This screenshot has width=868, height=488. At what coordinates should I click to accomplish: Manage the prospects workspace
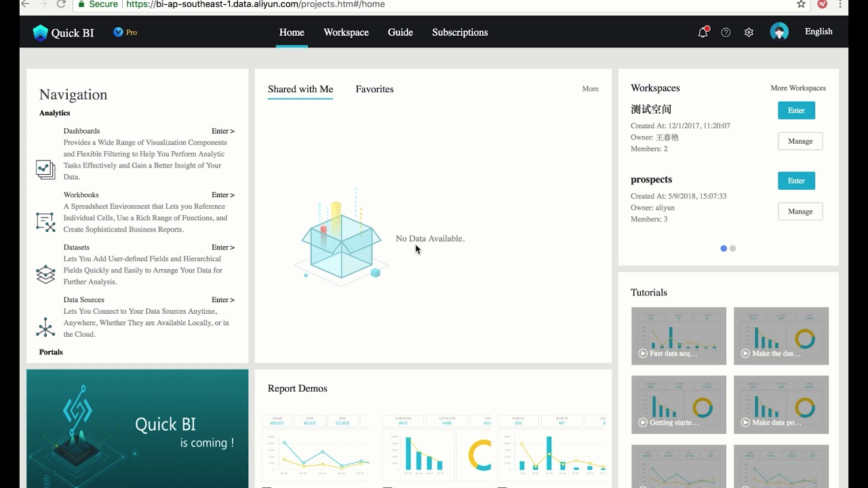pyautogui.click(x=800, y=211)
